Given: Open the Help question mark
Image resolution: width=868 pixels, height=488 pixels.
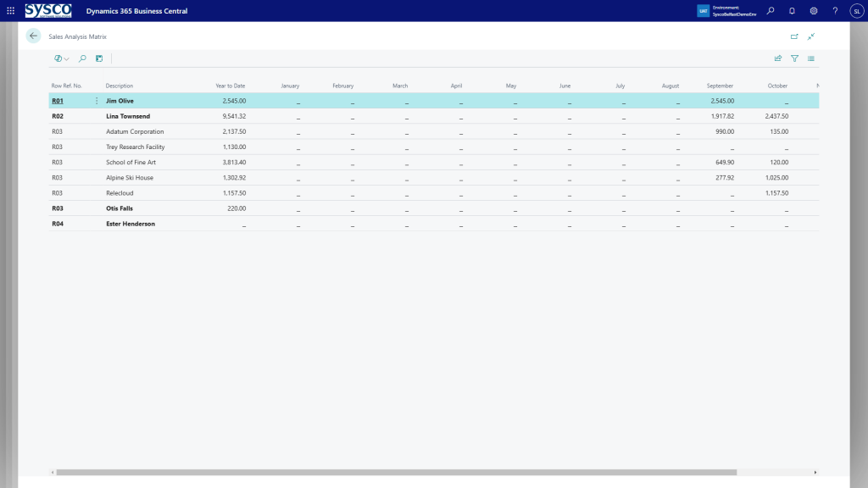Looking at the screenshot, I should coord(835,11).
